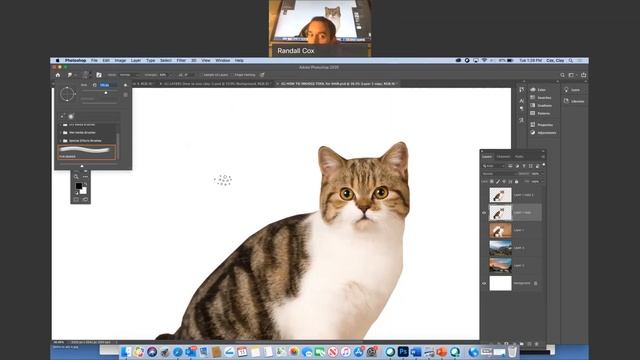Open the File menu
The width and height of the screenshot is (640, 360).
(x=94, y=60)
